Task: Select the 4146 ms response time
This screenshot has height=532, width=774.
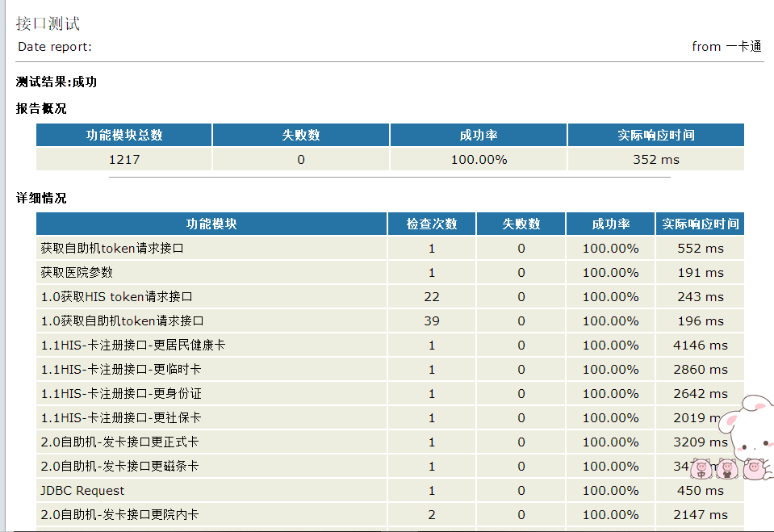Action: pos(700,345)
